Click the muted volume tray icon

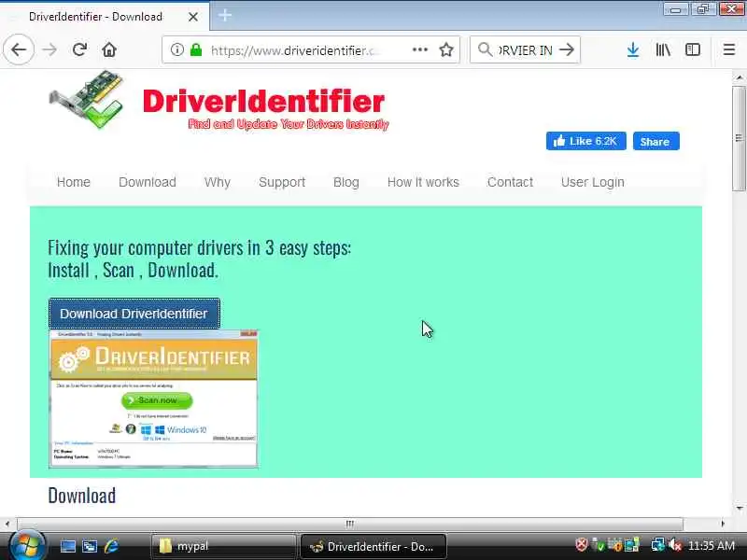click(x=674, y=545)
